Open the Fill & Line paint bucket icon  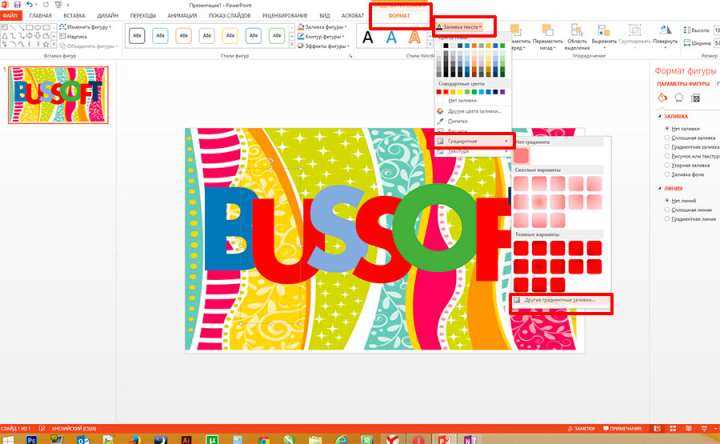(x=662, y=98)
